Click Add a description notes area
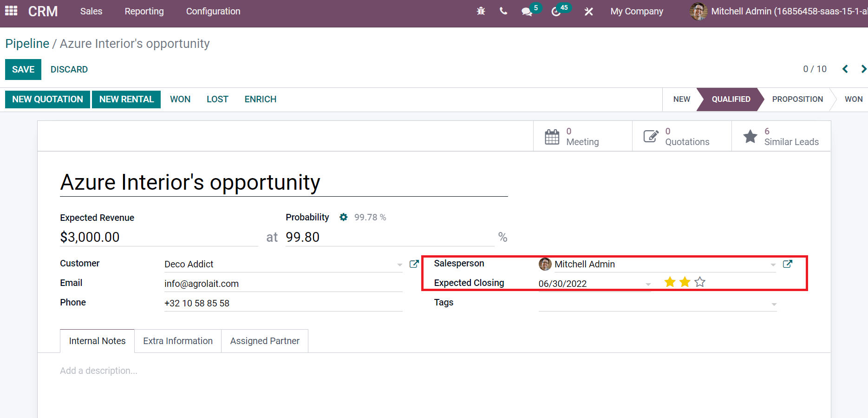Screen dimensions: 868x418 click(x=98, y=371)
